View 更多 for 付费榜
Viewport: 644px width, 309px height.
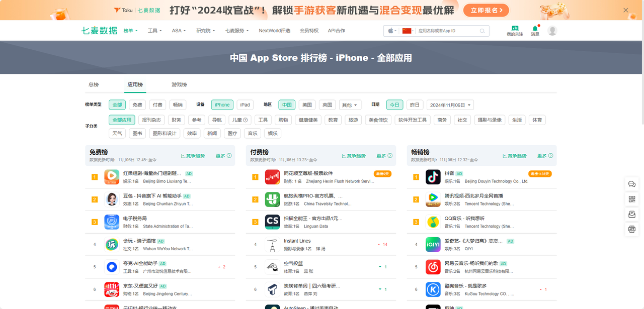384,156
